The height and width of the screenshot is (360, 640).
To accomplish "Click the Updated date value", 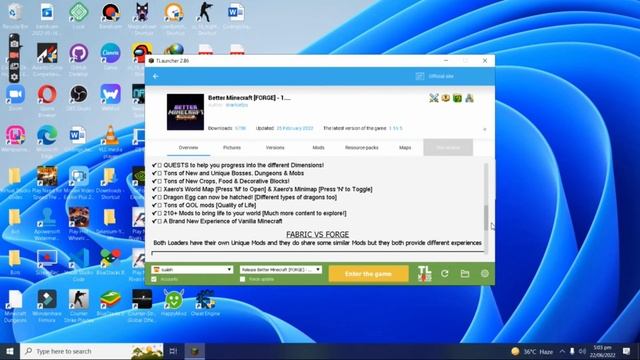I will [x=295, y=128].
